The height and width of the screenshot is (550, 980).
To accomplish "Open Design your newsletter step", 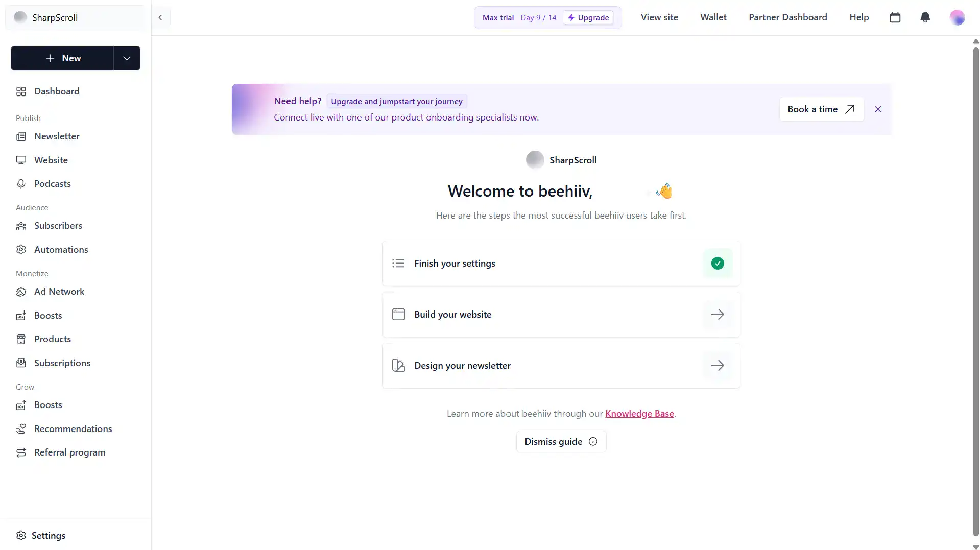I will tap(561, 366).
